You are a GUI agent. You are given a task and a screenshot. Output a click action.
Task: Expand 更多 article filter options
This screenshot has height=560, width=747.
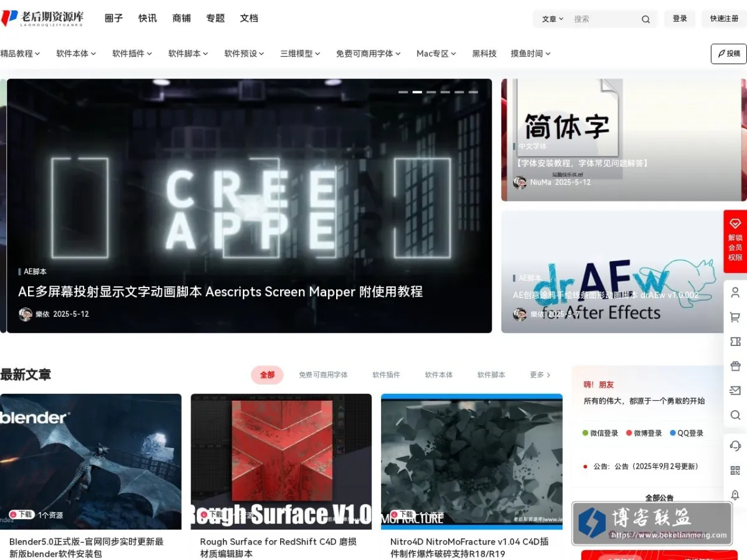point(540,375)
